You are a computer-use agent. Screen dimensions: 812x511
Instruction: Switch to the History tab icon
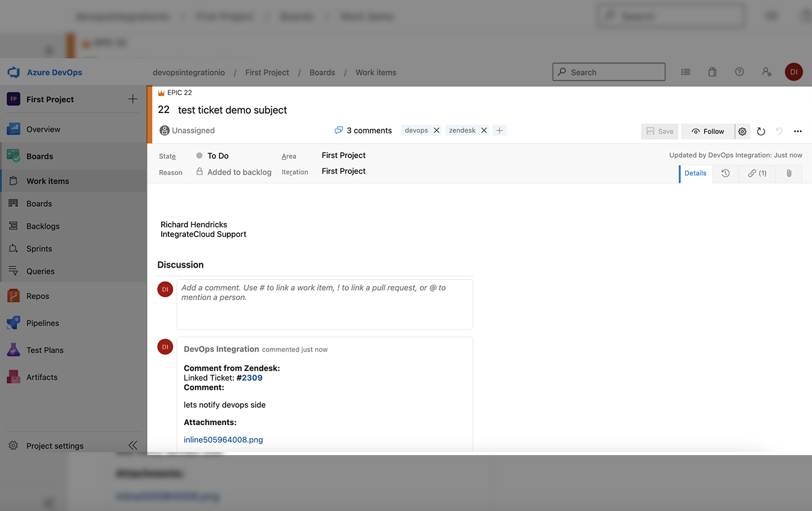coord(725,173)
